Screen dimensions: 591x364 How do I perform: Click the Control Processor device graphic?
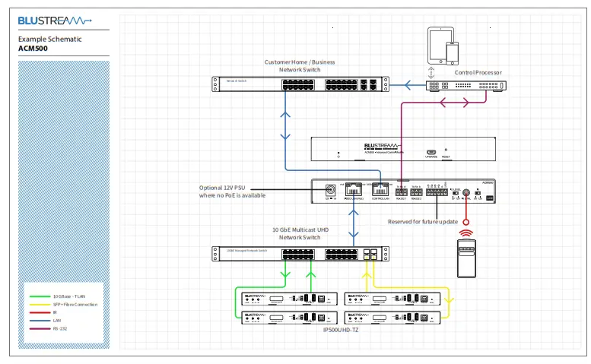pyautogui.click(x=465, y=85)
